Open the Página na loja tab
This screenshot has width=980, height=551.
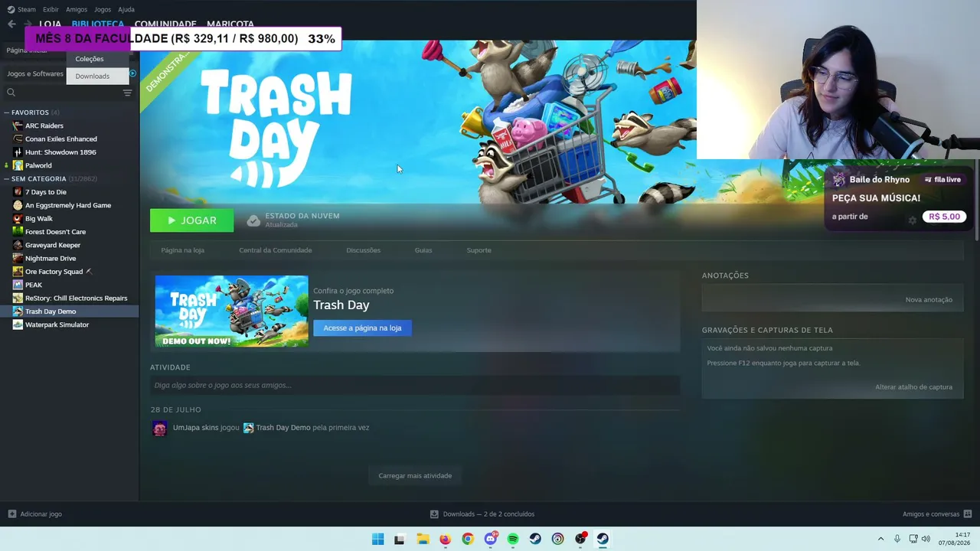point(182,250)
